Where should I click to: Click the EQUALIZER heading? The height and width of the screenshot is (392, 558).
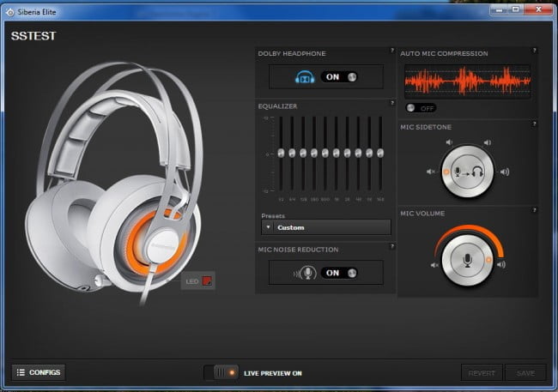[x=277, y=106]
